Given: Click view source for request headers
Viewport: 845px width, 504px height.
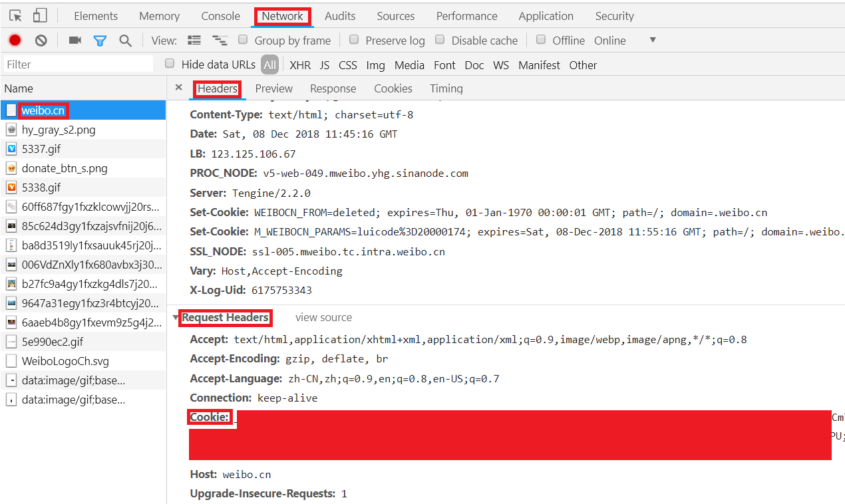Looking at the screenshot, I should [x=324, y=318].
